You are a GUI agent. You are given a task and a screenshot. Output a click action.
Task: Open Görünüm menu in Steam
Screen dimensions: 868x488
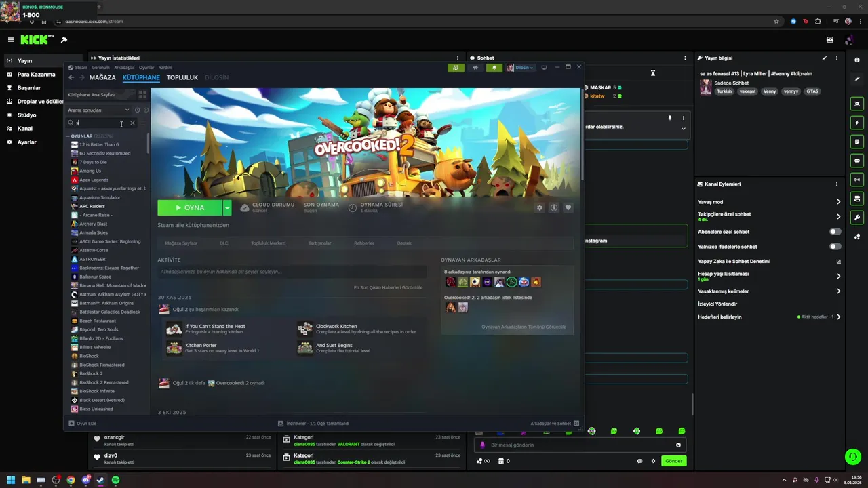(100, 68)
